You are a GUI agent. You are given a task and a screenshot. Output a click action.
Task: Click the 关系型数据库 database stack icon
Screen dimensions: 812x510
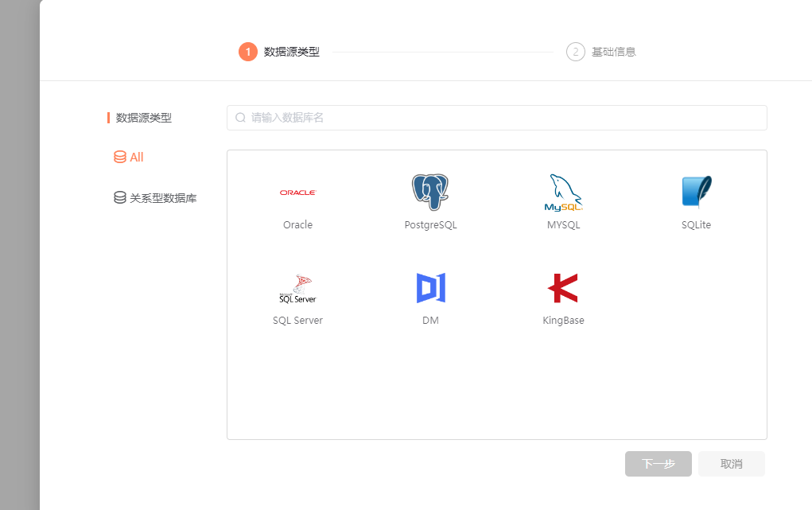click(x=119, y=197)
